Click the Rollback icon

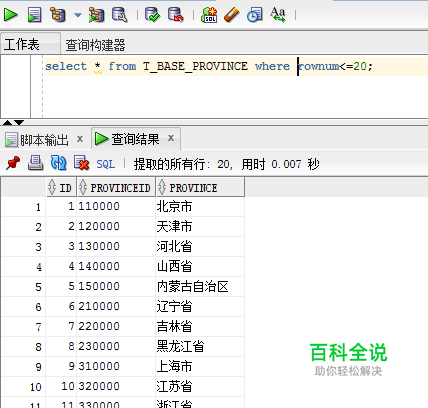click(176, 15)
